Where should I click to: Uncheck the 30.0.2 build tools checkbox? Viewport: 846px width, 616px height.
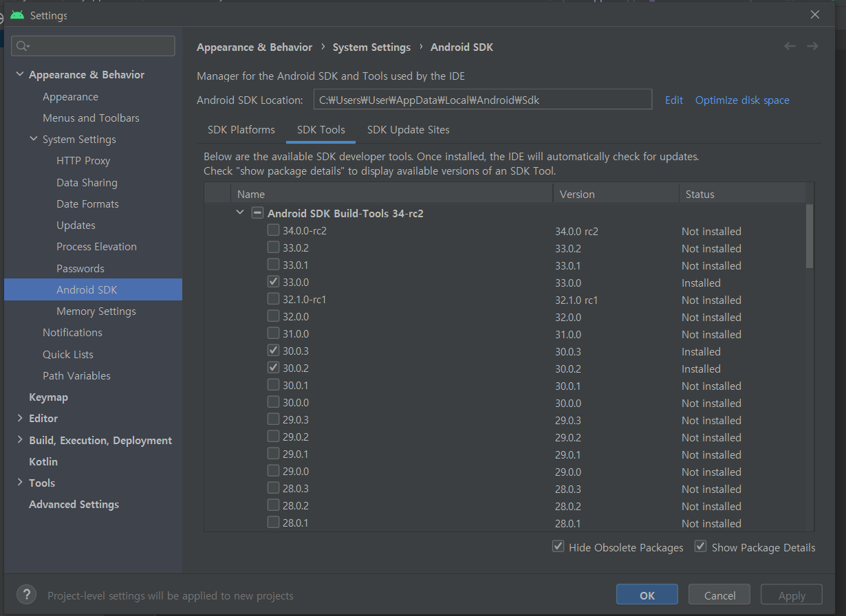pyautogui.click(x=273, y=368)
